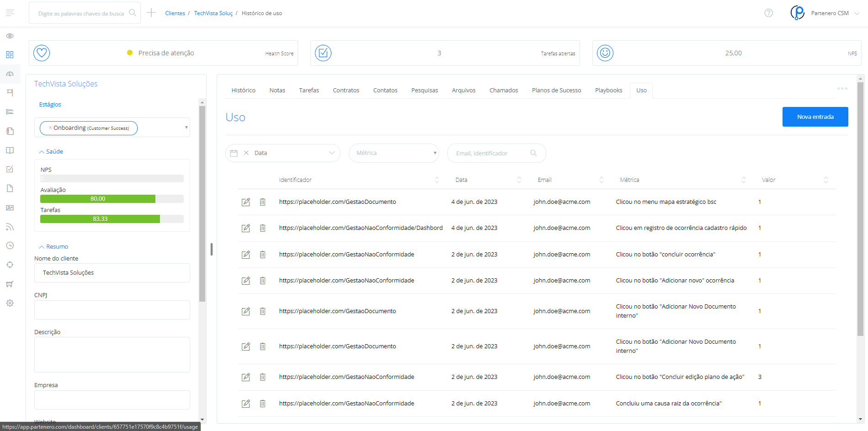This screenshot has width=868, height=431.
Task: Sort by the Valor column
Action: [x=826, y=180]
